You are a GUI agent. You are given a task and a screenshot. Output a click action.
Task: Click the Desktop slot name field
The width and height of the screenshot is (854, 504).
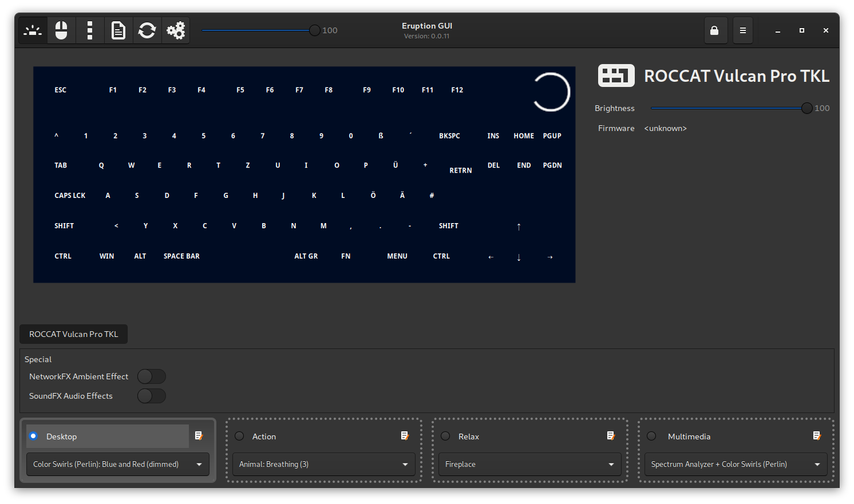point(108,436)
